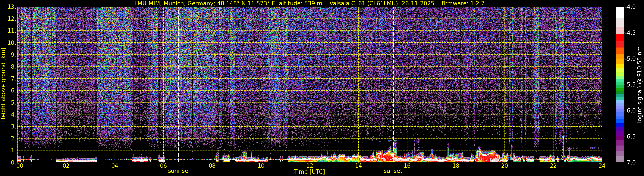Click the 12 tick label on the time axis
The image size is (644, 176).
click(310, 166)
